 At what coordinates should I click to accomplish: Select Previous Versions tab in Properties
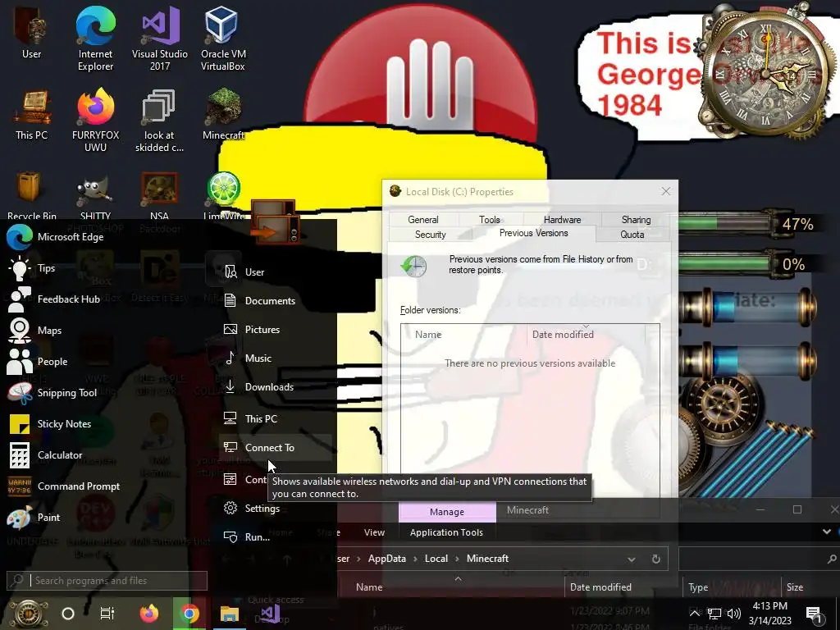(x=533, y=233)
